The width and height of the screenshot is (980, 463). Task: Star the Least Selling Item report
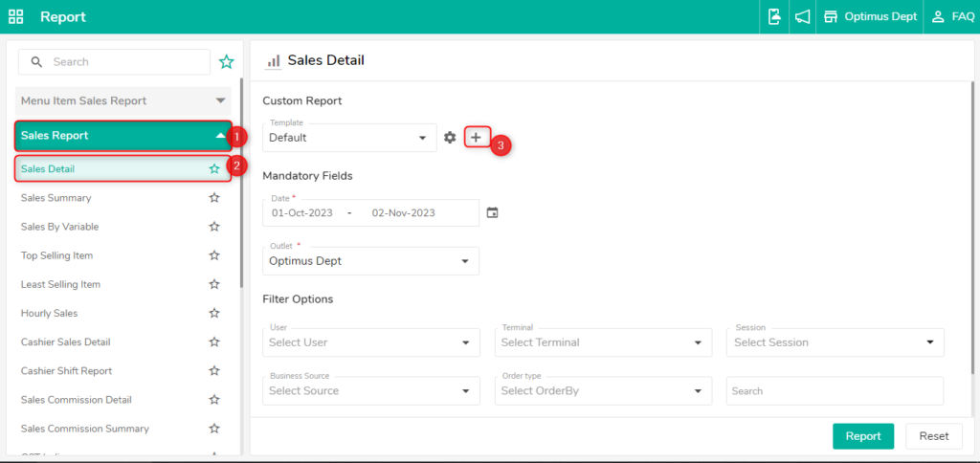coord(214,284)
